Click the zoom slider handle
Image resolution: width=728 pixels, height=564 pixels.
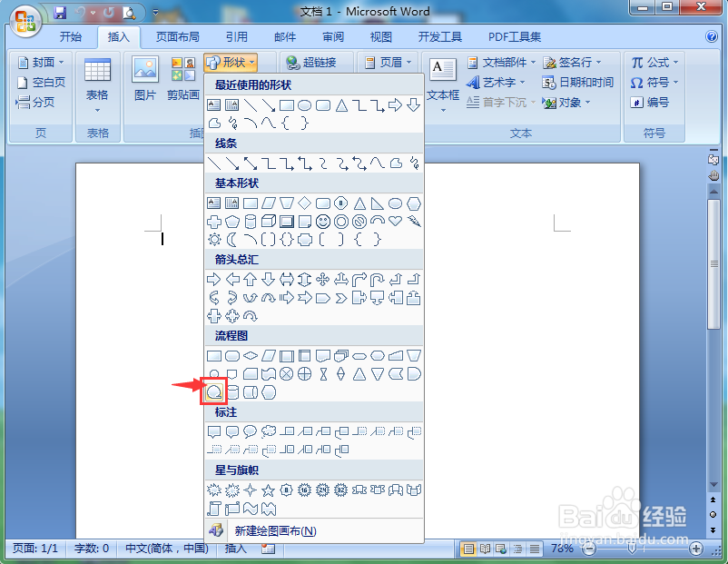(632, 549)
